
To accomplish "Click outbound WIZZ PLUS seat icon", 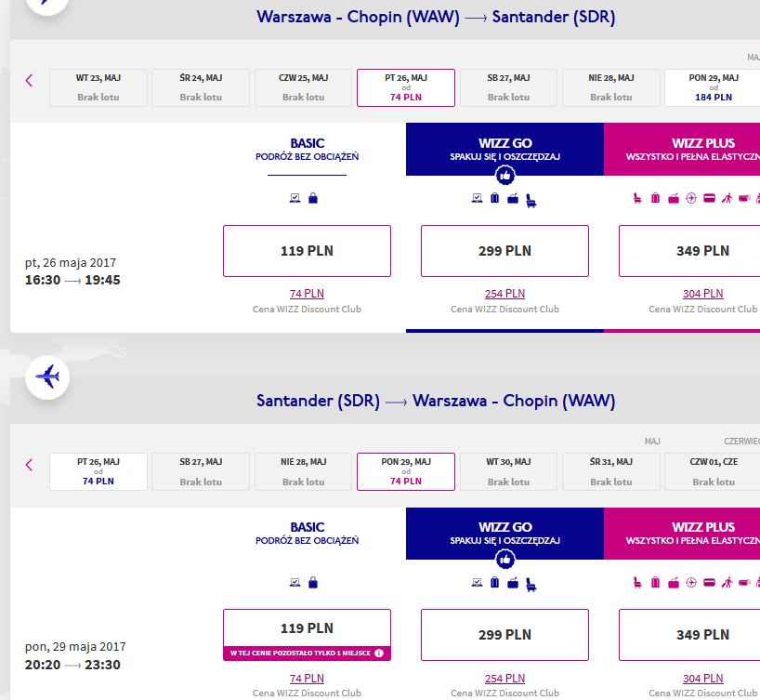I will pos(637,198).
